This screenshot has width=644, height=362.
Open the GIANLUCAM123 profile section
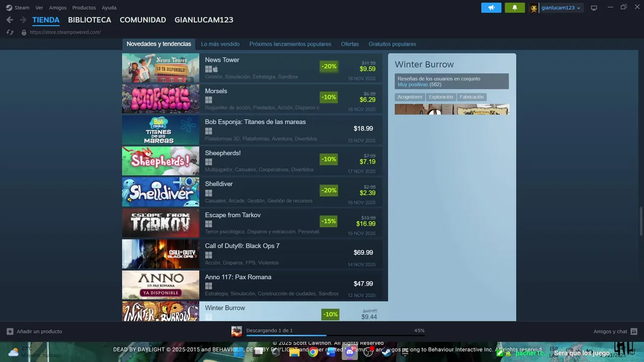(x=204, y=20)
